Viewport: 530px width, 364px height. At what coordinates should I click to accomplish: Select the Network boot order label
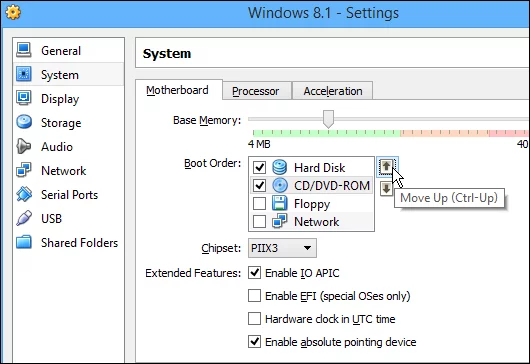[316, 221]
